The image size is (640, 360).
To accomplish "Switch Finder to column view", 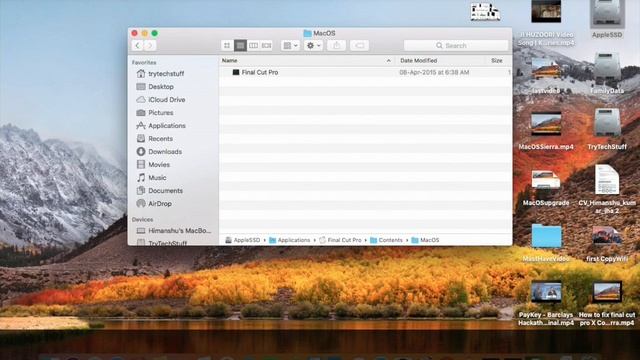I will pyautogui.click(x=253, y=45).
